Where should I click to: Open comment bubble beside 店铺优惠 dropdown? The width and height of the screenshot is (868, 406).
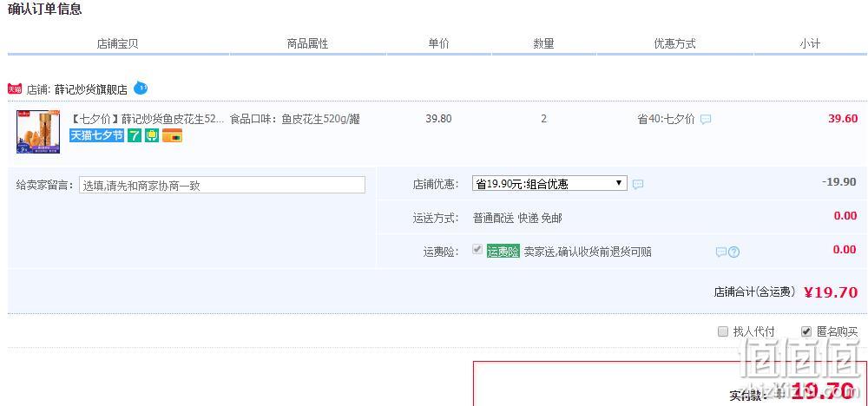click(638, 184)
